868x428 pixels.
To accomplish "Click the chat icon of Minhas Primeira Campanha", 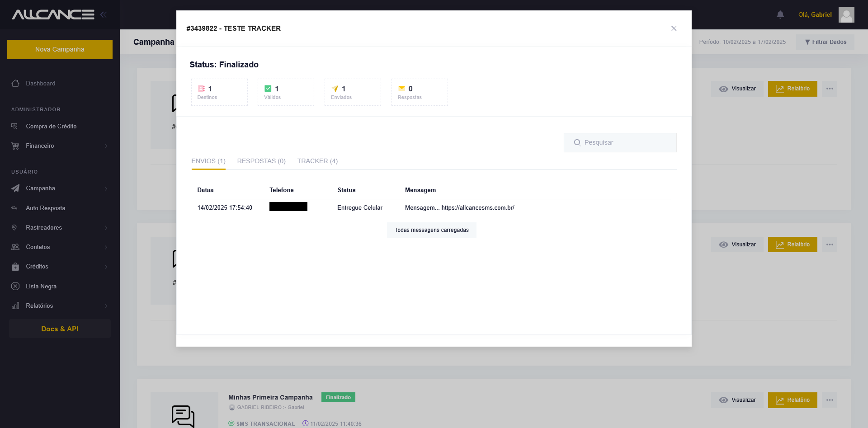I will [183, 416].
